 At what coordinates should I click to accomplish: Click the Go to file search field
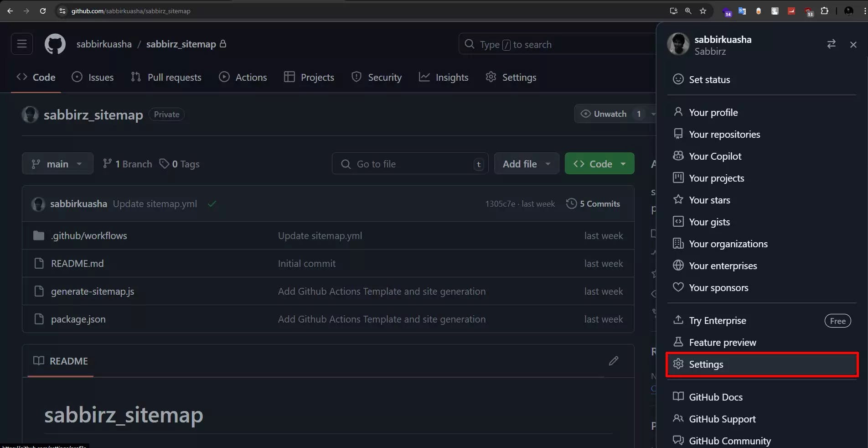(x=410, y=164)
